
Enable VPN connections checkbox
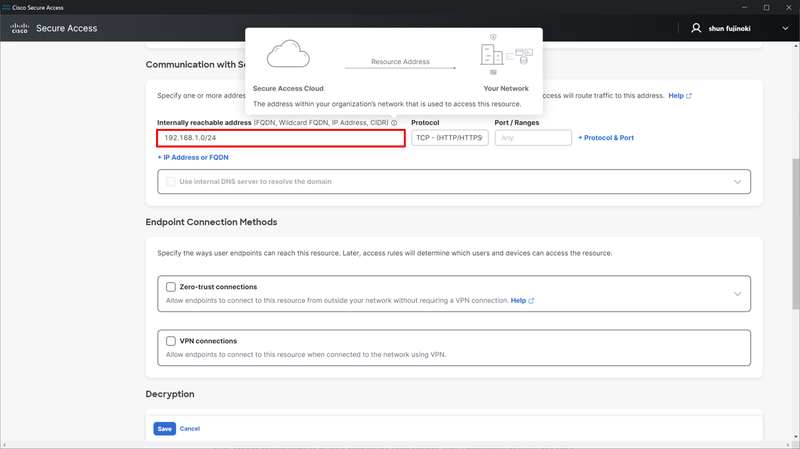coord(171,341)
